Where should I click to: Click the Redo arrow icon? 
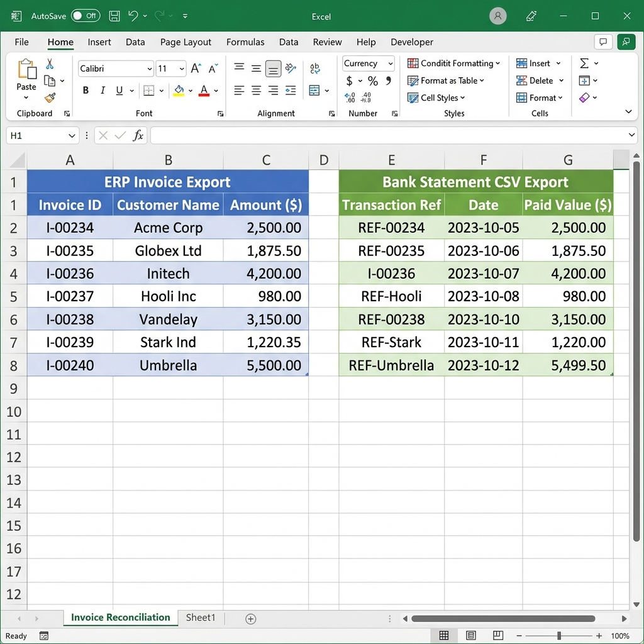159,16
